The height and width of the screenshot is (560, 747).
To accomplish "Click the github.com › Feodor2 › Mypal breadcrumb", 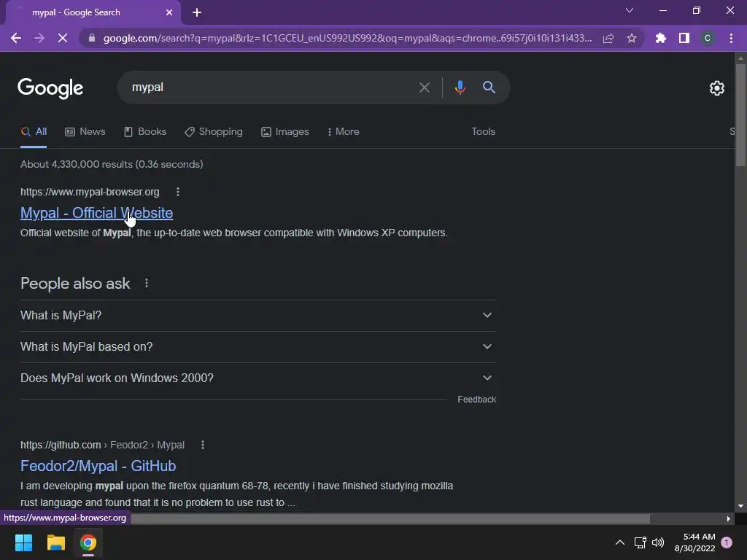I will click(102, 445).
